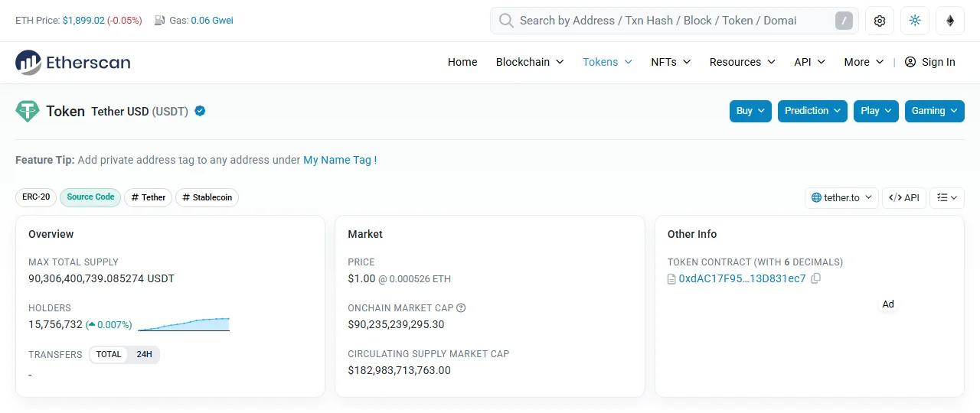The width and height of the screenshot is (980, 413).
Task: Open the NFTs menu
Action: (x=671, y=62)
